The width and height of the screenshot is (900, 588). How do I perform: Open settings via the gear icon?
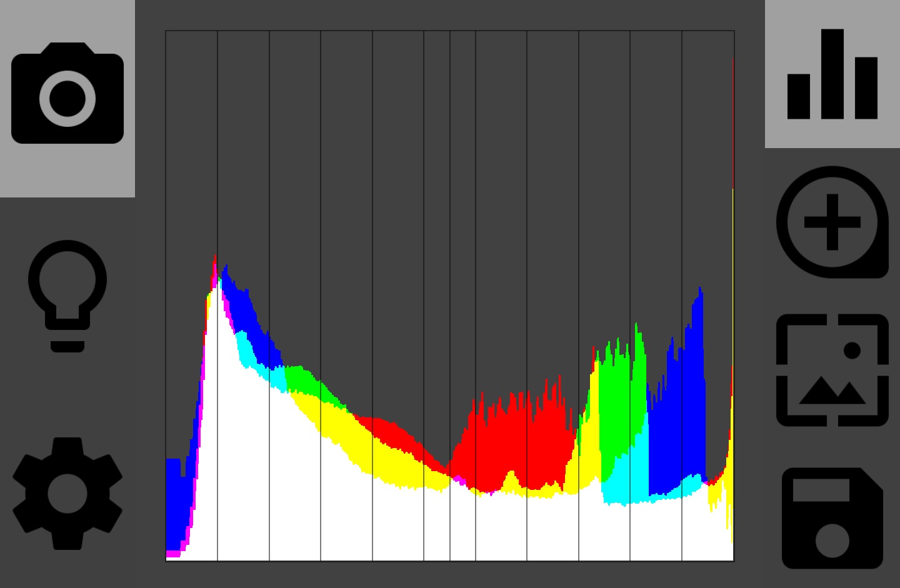[67, 494]
